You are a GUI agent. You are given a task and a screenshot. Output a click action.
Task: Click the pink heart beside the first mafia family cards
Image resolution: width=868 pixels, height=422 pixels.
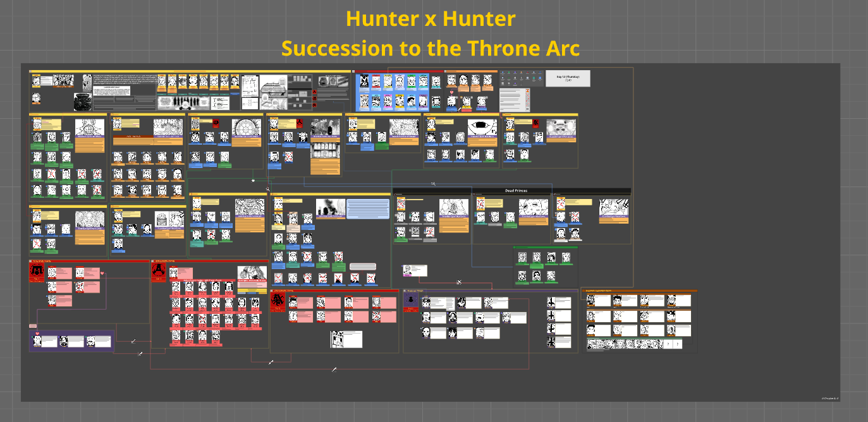coord(102,274)
